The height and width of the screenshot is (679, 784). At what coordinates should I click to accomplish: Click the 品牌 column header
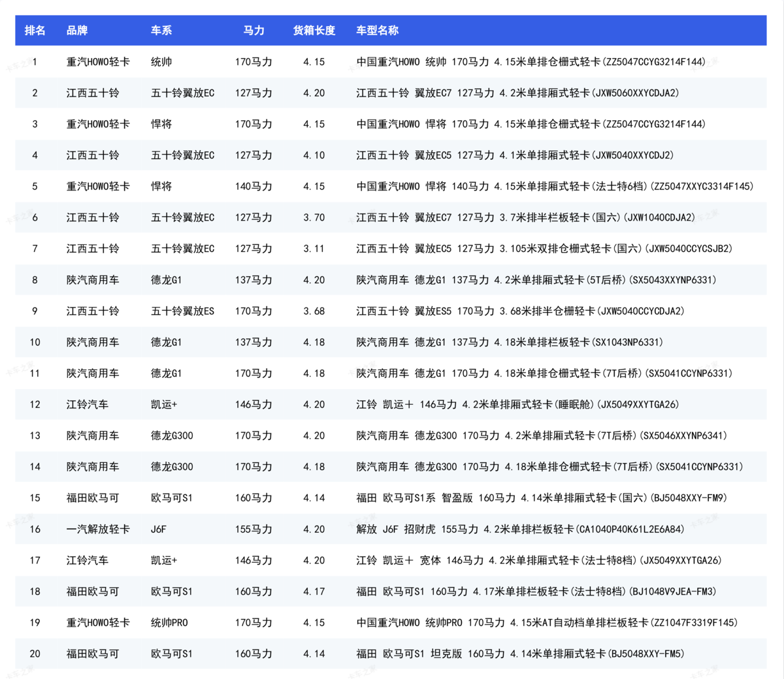77,31
